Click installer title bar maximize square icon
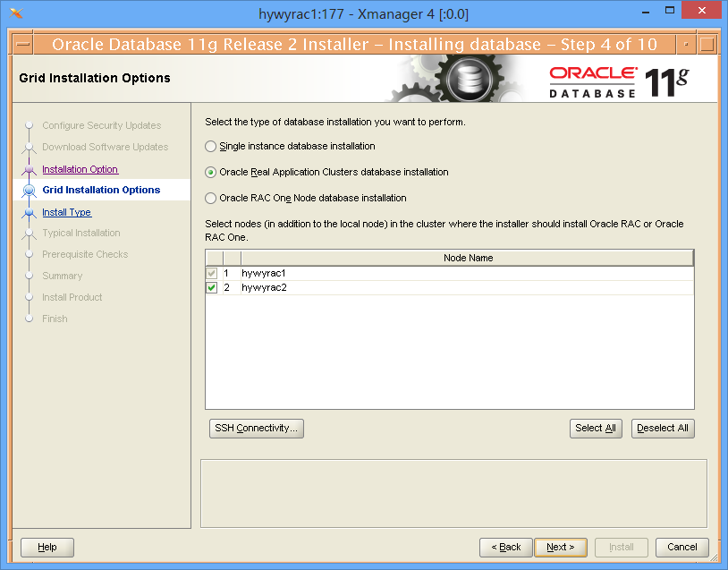 [707, 45]
